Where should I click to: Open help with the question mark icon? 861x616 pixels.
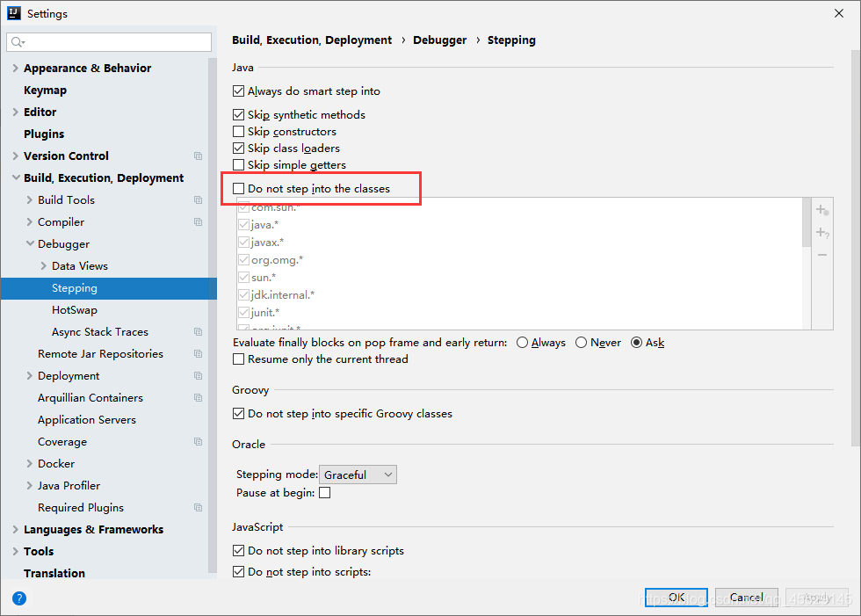[x=19, y=598]
